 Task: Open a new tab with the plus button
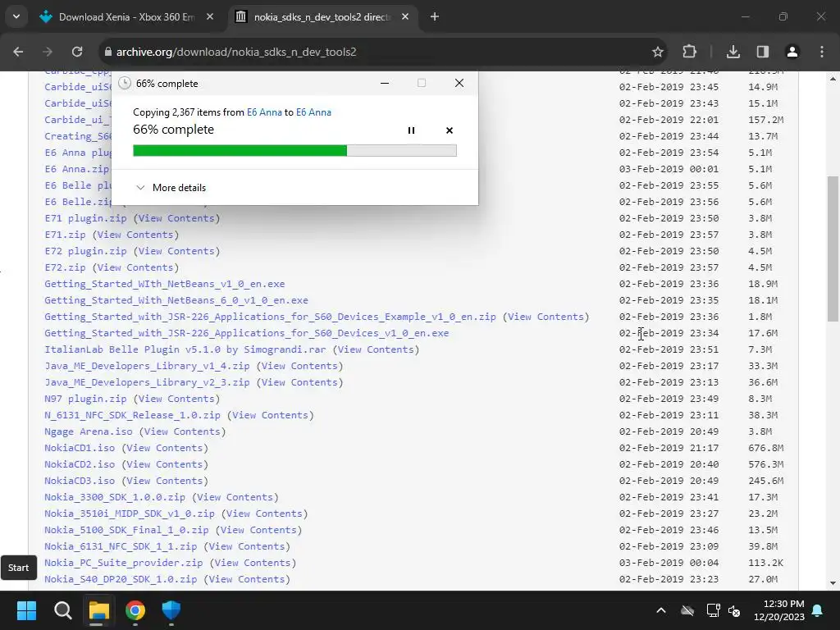(435, 17)
